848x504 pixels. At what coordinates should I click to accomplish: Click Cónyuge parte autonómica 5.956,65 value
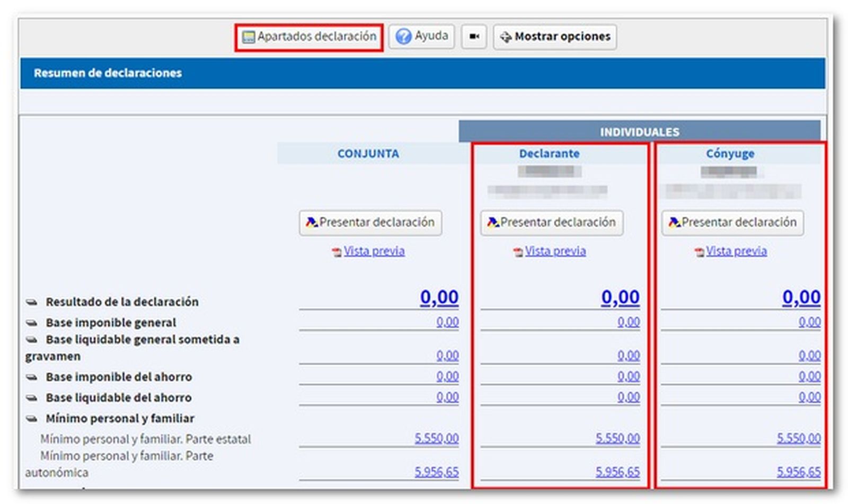click(x=799, y=472)
